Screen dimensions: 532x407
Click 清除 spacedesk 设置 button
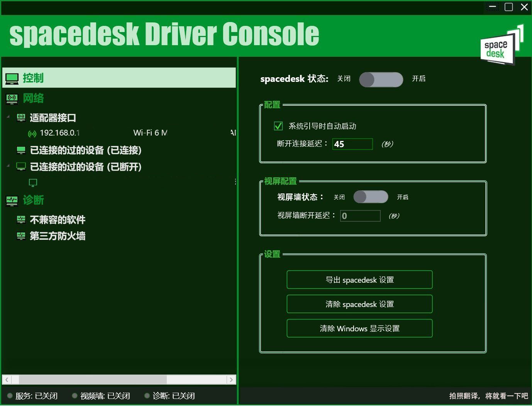pos(359,304)
